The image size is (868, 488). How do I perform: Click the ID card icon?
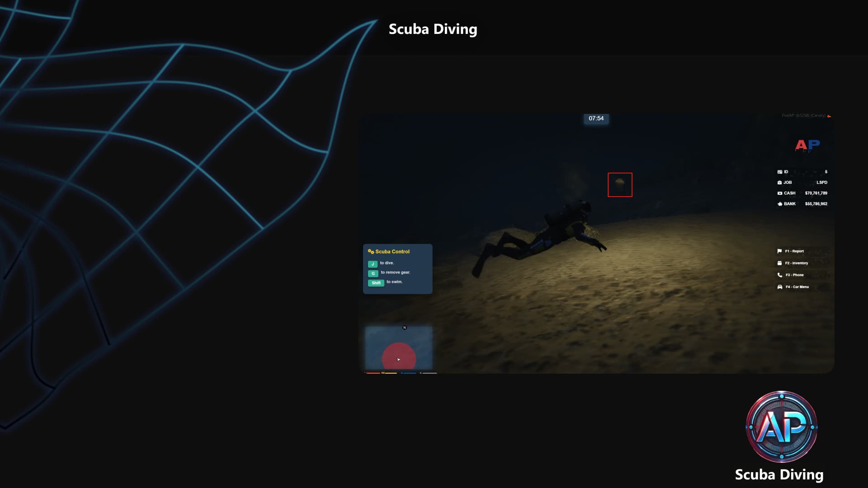click(x=779, y=172)
